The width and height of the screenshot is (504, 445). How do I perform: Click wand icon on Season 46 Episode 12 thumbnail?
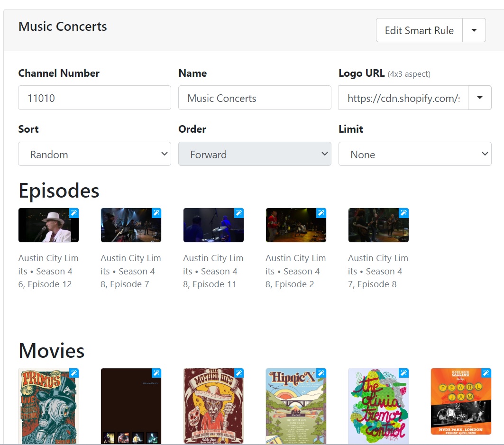pyautogui.click(x=74, y=213)
